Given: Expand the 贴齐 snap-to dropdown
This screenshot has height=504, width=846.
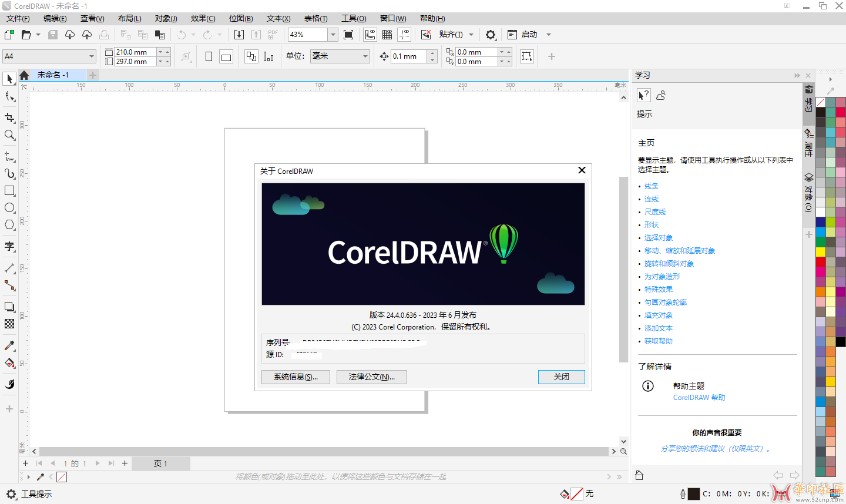Looking at the screenshot, I should tap(471, 35).
